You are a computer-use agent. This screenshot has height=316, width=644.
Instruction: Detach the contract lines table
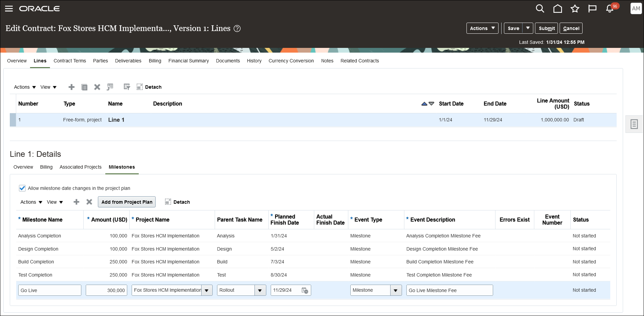[149, 87]
